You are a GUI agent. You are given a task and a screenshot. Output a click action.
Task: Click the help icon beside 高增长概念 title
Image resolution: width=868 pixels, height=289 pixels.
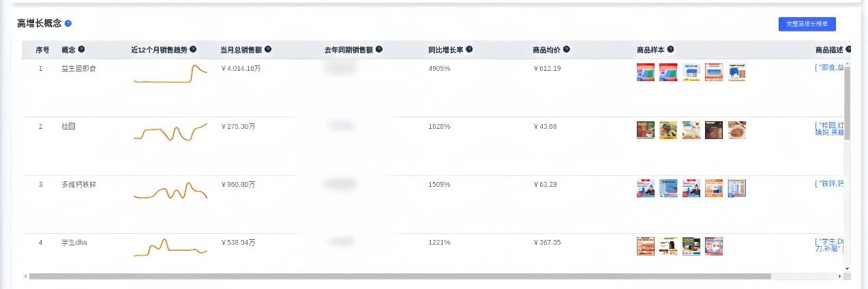click(68, 23)
